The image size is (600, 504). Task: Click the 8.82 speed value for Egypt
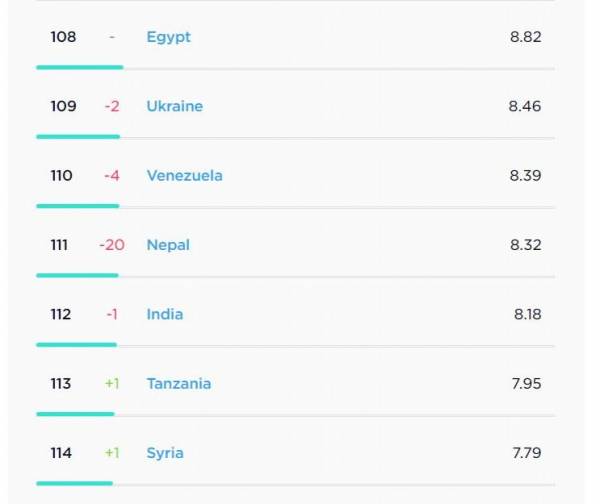click(525, 37)
